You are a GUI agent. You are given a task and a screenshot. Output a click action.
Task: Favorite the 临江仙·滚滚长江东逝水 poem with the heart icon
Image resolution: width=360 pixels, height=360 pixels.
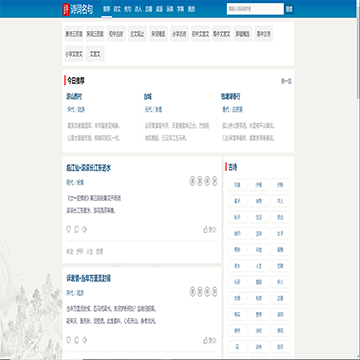69,230
